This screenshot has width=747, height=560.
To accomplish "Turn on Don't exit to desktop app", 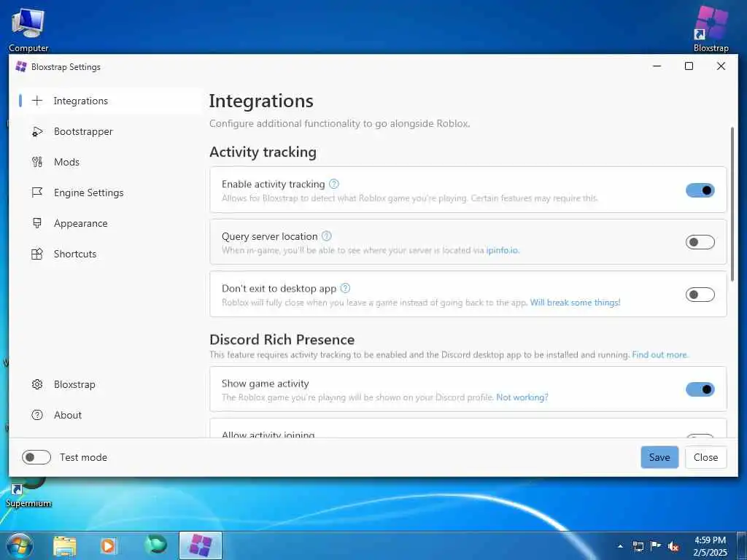I will [700, 295].
